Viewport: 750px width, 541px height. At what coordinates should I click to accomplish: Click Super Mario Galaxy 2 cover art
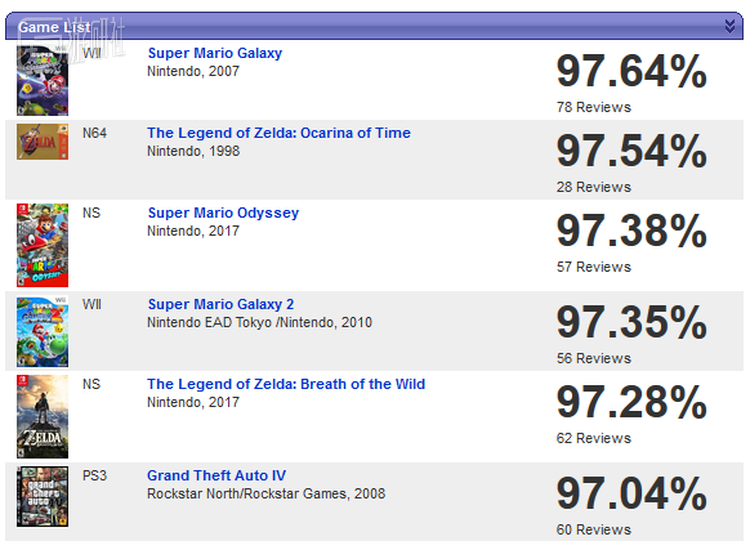42,331
